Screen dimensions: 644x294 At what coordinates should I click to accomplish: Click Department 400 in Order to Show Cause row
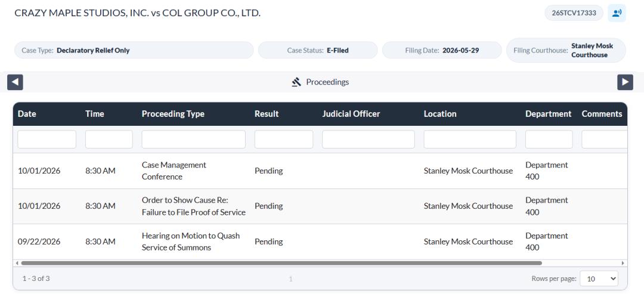point(547,206)
